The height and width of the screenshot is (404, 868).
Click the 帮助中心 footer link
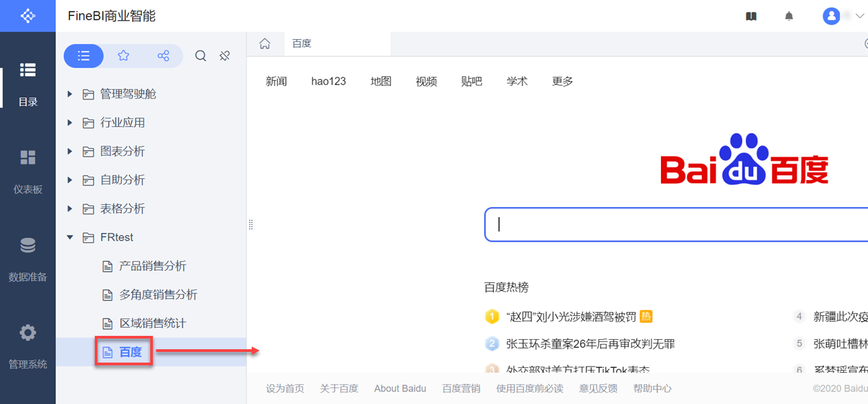click(652, 388)
